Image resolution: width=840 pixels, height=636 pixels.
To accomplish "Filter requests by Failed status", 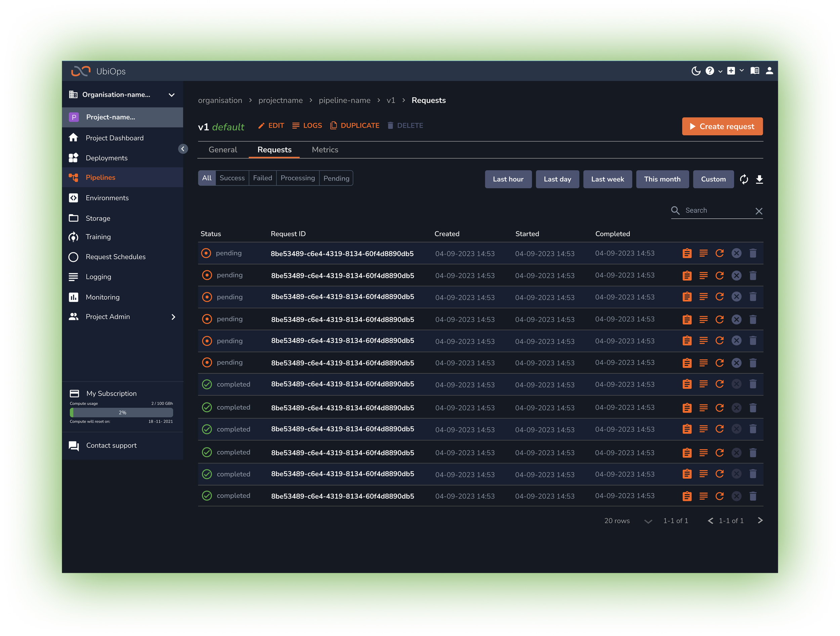I will (262, 178).
